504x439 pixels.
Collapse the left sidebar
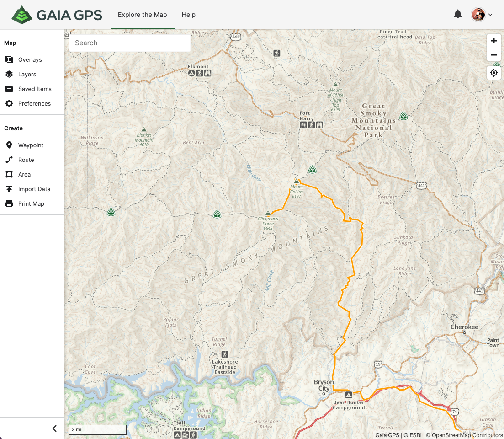pyautogui.click(x=54, y=428)
